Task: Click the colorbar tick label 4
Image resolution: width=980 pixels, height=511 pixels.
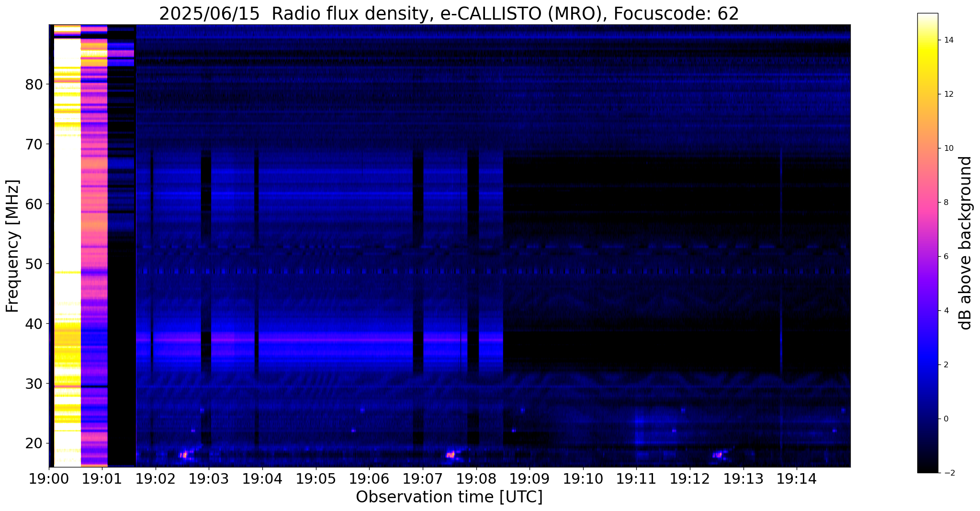Action: (946, 311)
